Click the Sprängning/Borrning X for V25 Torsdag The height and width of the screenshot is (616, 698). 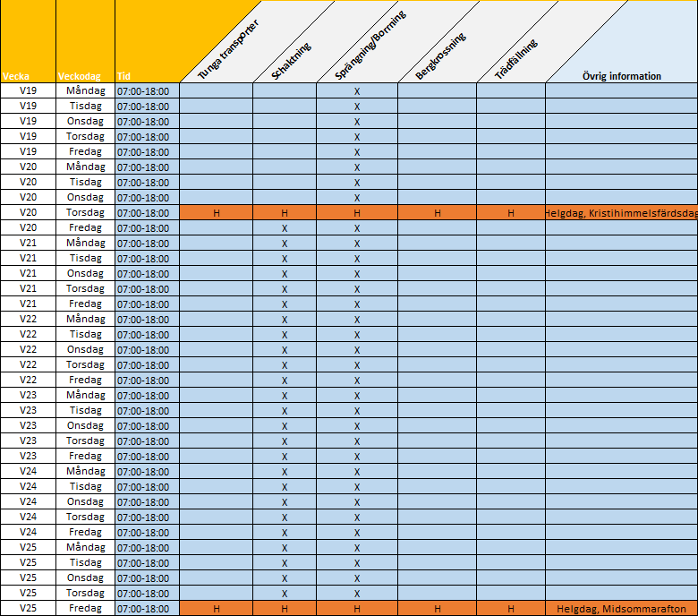(x=357, y=594)
